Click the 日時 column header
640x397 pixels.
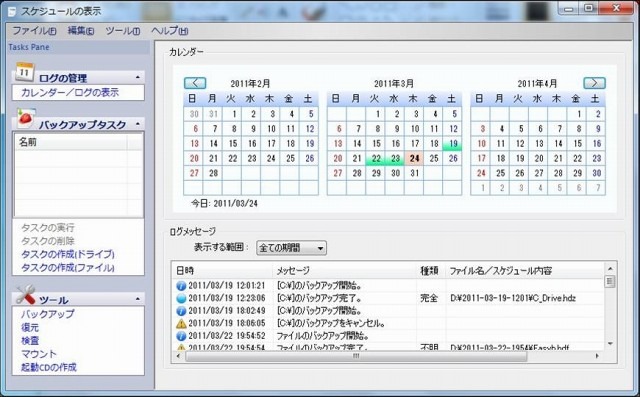point(222,271)
